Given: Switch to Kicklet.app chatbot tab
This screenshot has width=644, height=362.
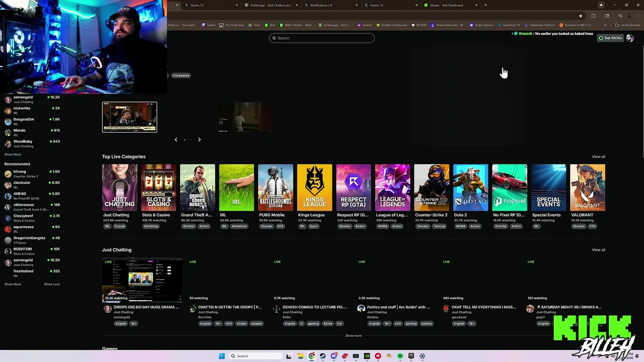Looking at the screenshot, I should [x=272, y=5].
